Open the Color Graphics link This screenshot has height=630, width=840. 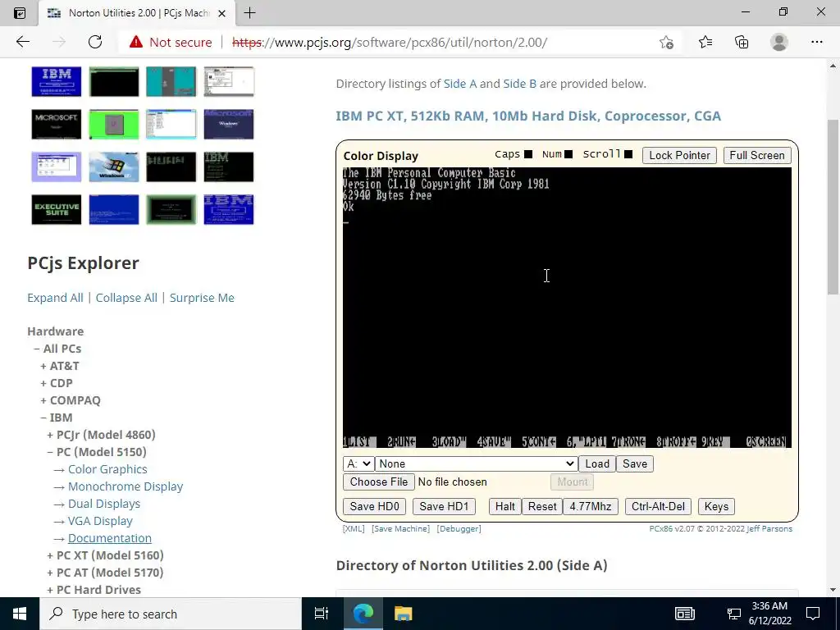(107, 469)
